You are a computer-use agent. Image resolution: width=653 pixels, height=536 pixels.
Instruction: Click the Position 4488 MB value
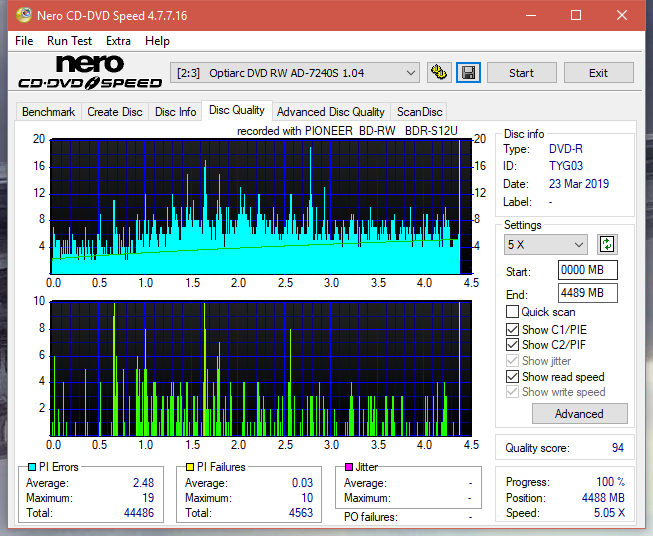[x=603, y=498]
